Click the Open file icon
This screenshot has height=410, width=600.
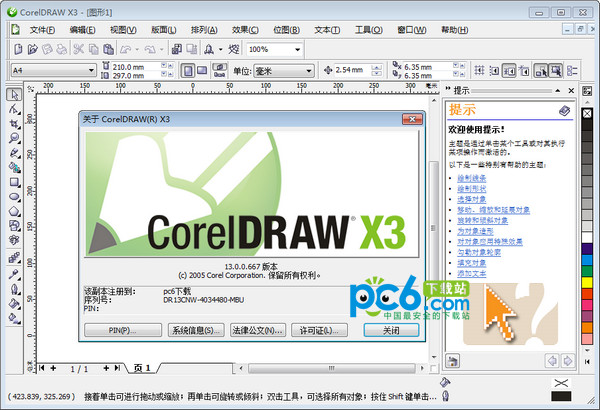pos(33,49)
